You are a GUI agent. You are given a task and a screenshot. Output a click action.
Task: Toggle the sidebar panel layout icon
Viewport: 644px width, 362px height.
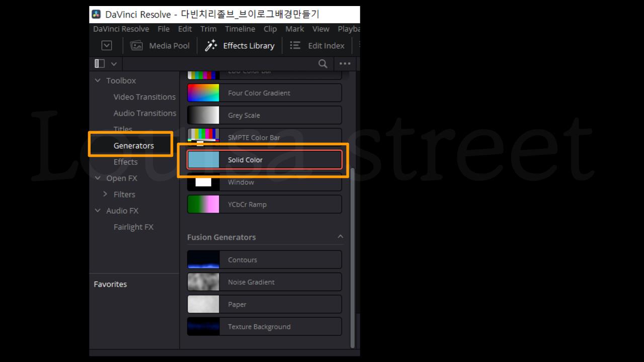click(100, 64)
